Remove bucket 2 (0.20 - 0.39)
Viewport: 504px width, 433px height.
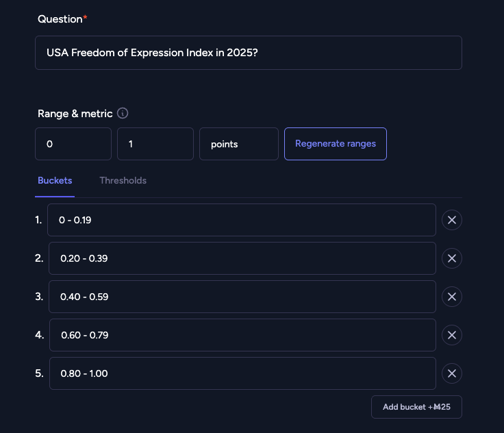pyautogui.click(x=451, y=258)
